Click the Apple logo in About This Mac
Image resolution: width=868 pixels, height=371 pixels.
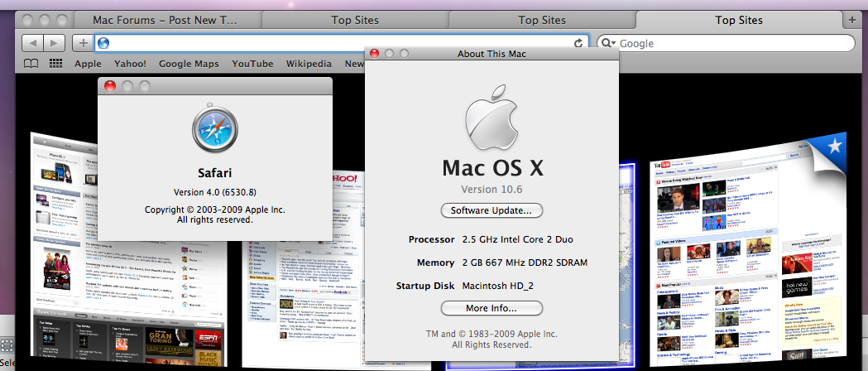(x=492, y=117)
